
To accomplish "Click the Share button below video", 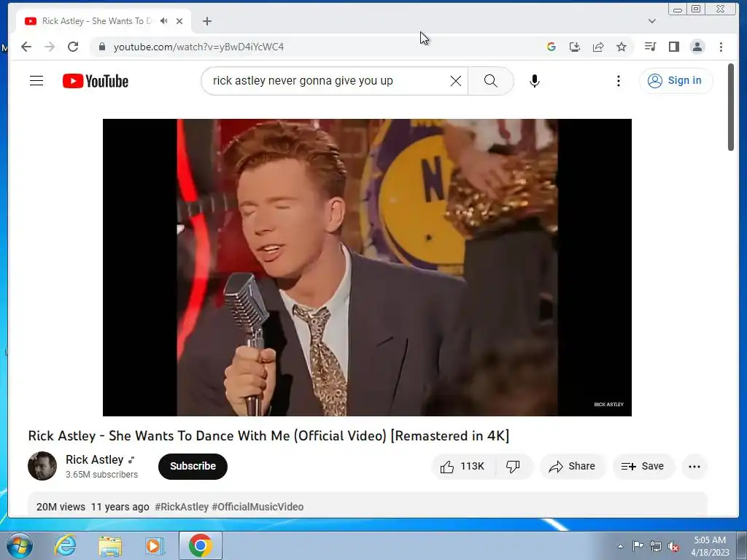I will (573, 466).
